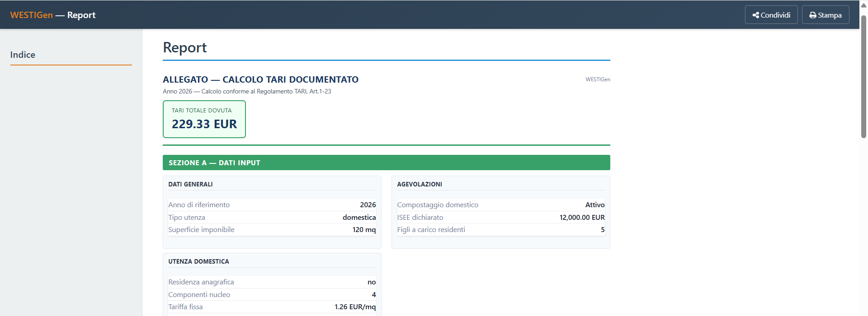The height and width of the screenshot is (316, 868).
Task: Click the share icon in Condividi
Action: (x=755, y=15)
